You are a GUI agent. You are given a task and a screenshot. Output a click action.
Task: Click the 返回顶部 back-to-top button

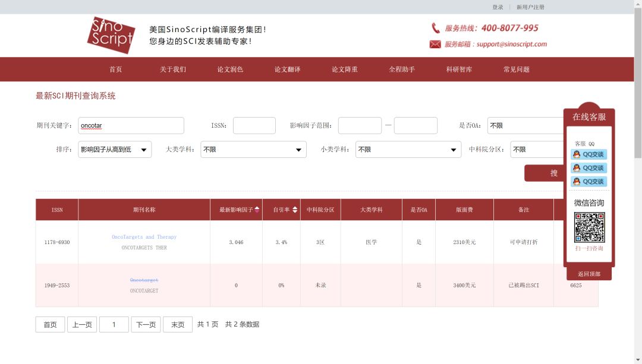(588, 273)
